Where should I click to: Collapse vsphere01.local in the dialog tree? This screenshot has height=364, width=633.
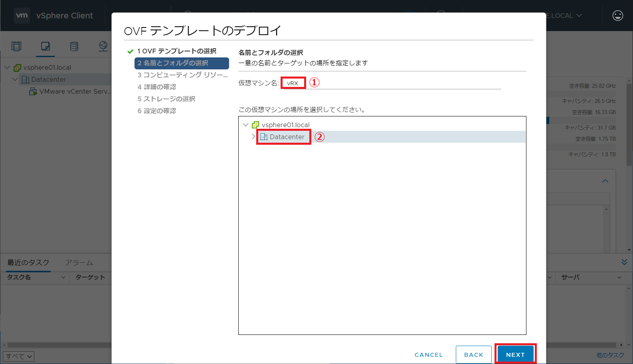pyautogui.click(x=245, y=125)
